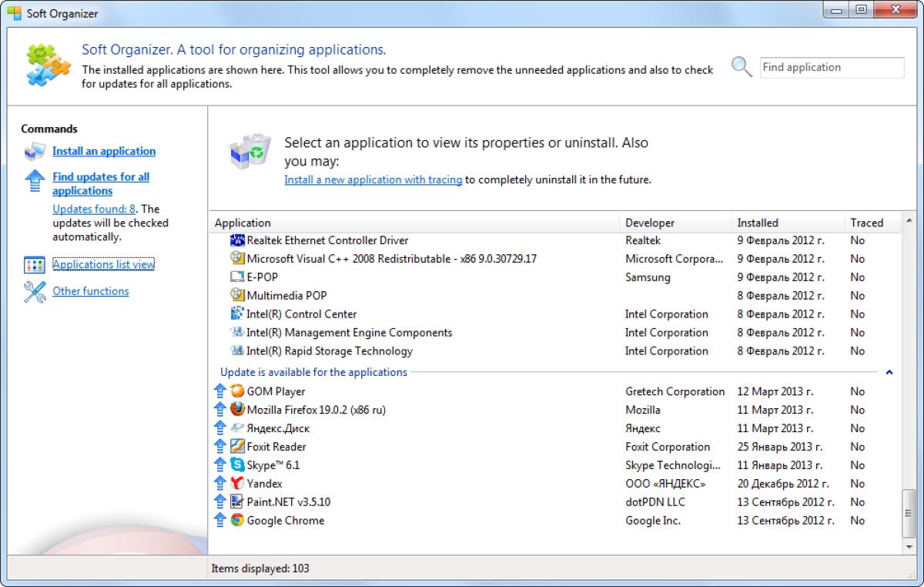Select the Yandex browser icon

point(236,484)
